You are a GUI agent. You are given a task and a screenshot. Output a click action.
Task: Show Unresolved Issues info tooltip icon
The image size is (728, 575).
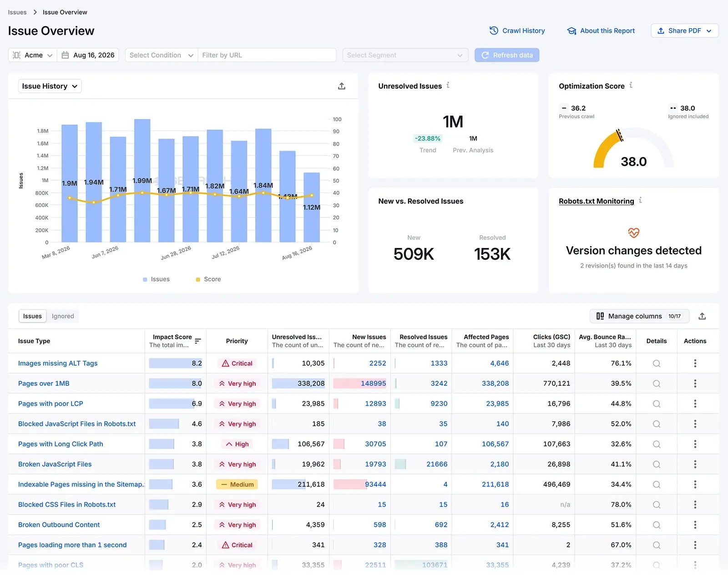(448, 85)
